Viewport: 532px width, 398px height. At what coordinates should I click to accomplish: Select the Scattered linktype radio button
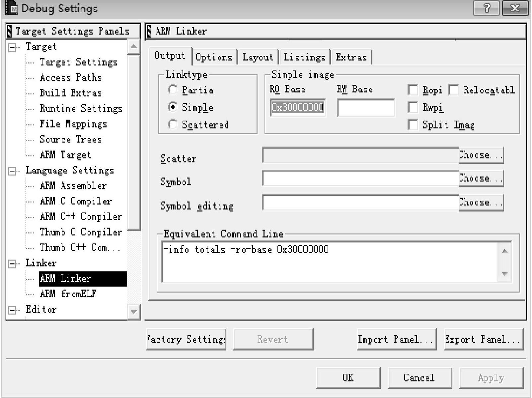pyautogui.click(x=172, y=125)
